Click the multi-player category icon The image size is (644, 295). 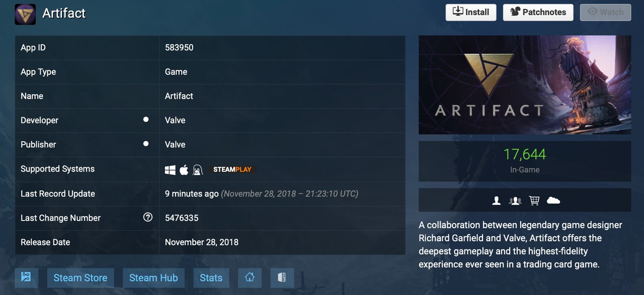pos(515,201)
